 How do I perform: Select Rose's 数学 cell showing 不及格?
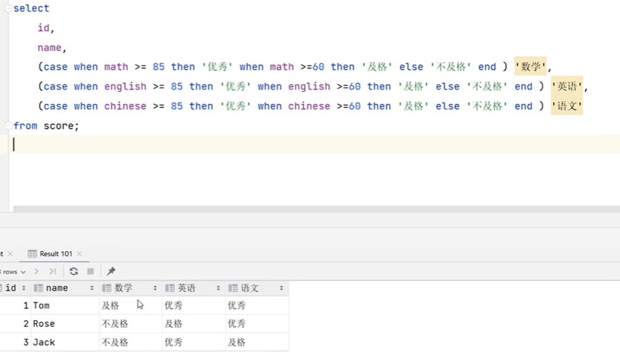[115, 324]
